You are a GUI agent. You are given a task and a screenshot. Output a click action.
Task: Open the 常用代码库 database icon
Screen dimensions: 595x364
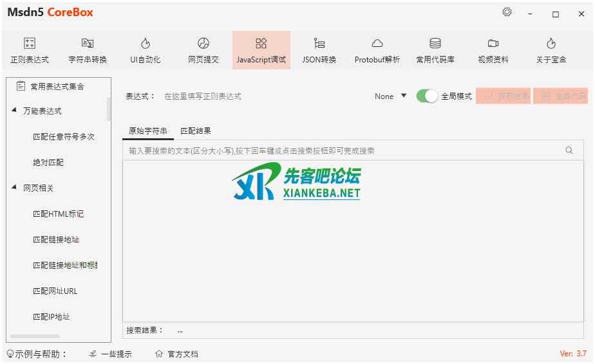(x=435, y=44)
